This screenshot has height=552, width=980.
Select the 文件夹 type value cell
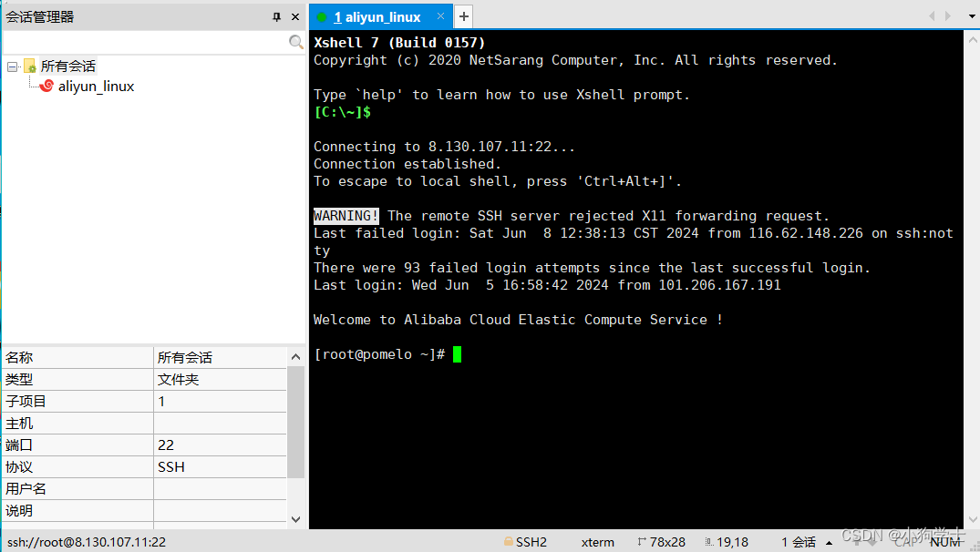(x=220, y=380)
